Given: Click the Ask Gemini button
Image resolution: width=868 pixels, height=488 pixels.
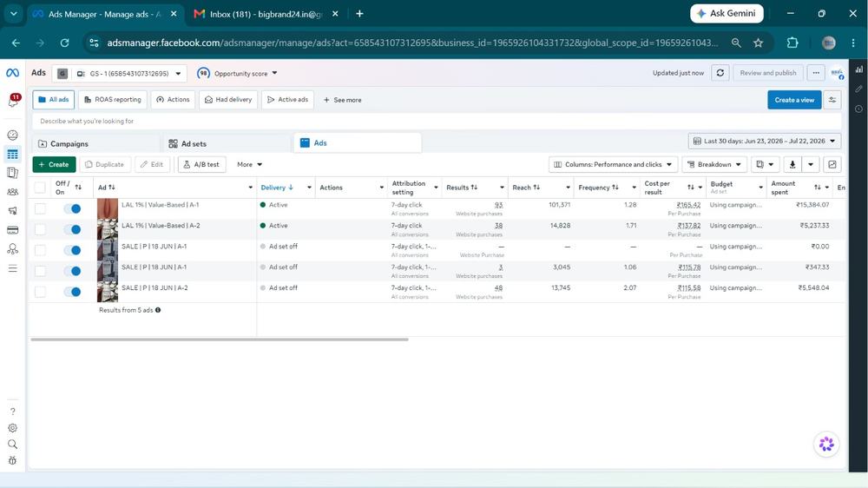Looking at the screenshot, I should pyautogui.click(x=727, y=13).
